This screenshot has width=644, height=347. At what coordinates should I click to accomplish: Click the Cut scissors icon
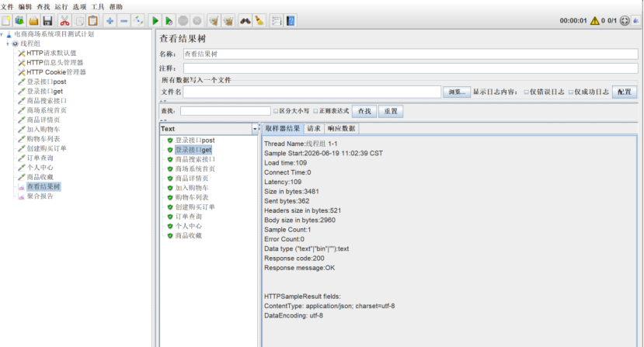(64, 20)
